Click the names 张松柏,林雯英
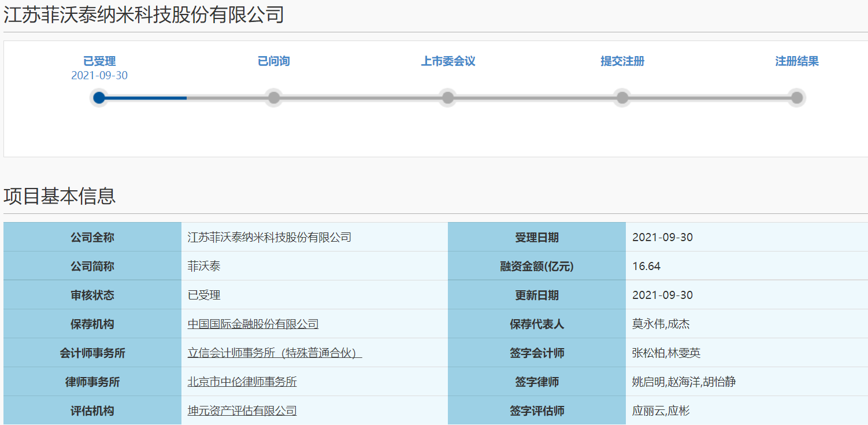 coord(666,353)
